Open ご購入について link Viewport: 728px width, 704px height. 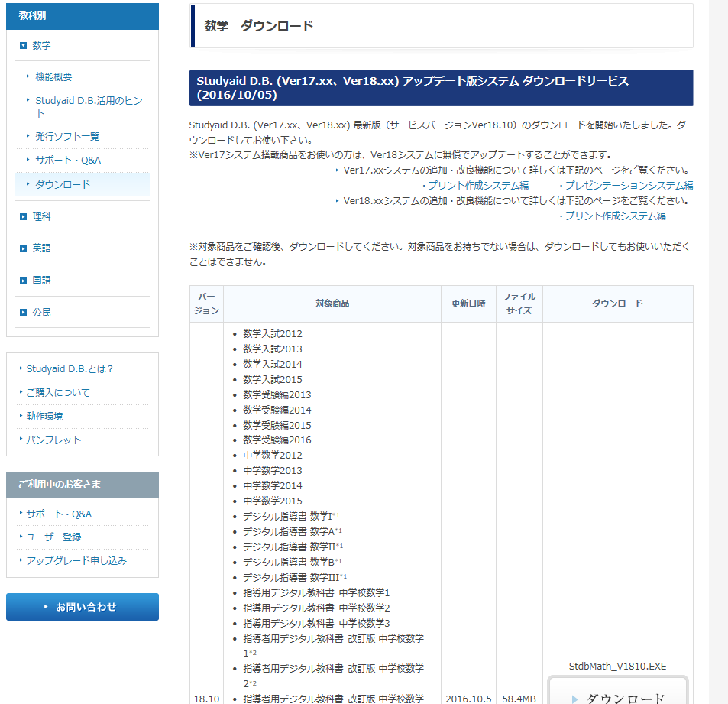coord(58,393)
